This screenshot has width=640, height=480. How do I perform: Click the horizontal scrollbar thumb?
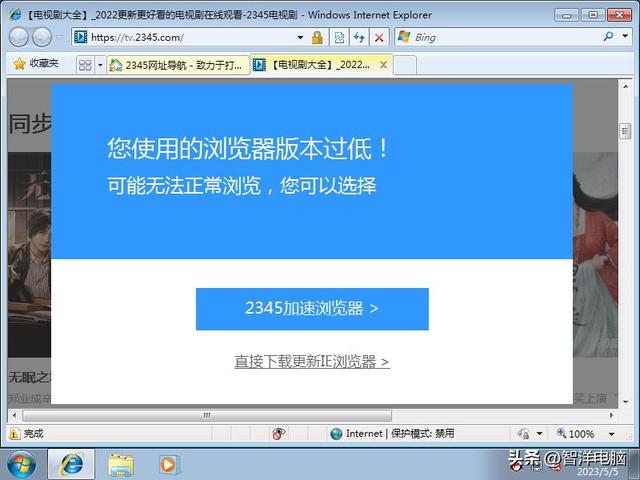(207, 416)
